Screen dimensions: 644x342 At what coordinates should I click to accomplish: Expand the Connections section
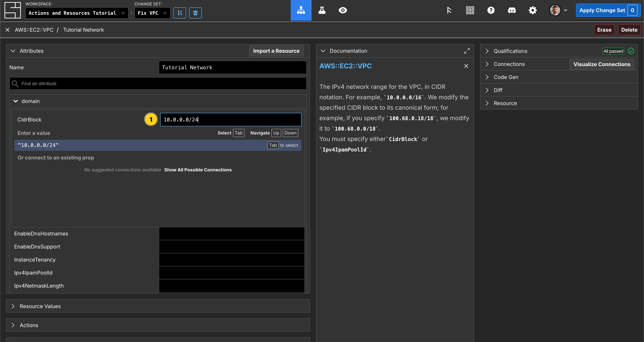pyautogui.click(x=487, y=64)
